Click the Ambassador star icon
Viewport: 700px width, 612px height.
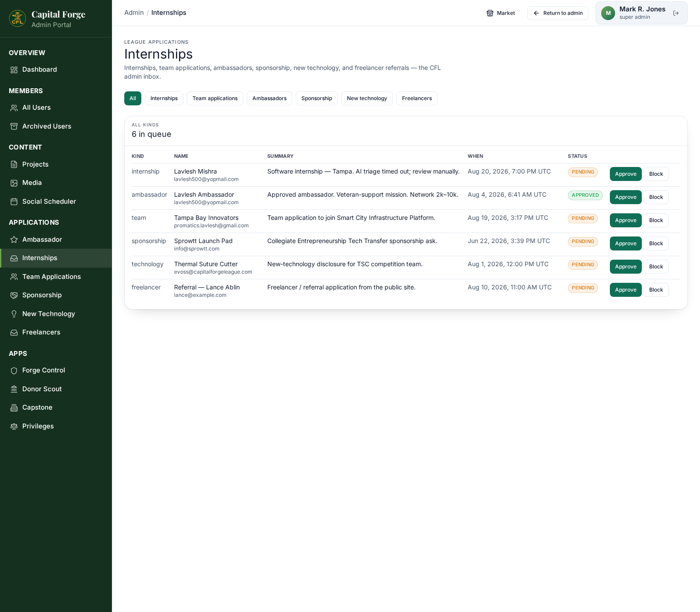point(14,240)
